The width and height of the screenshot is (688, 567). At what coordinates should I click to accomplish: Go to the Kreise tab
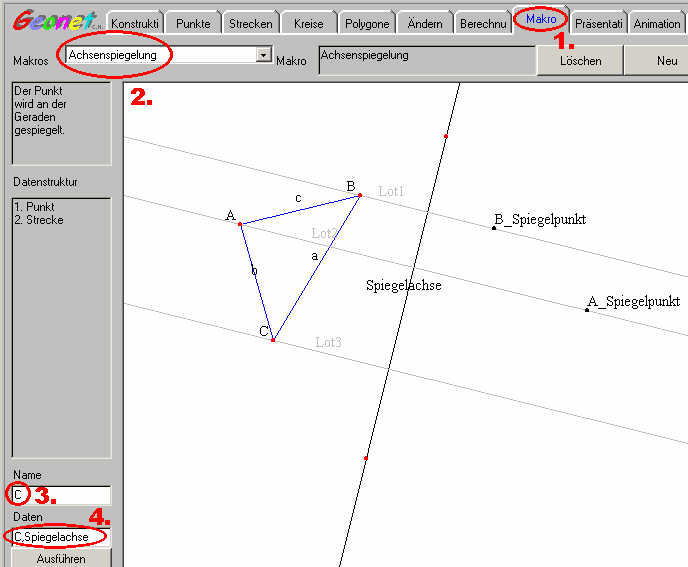coord(308,24)
